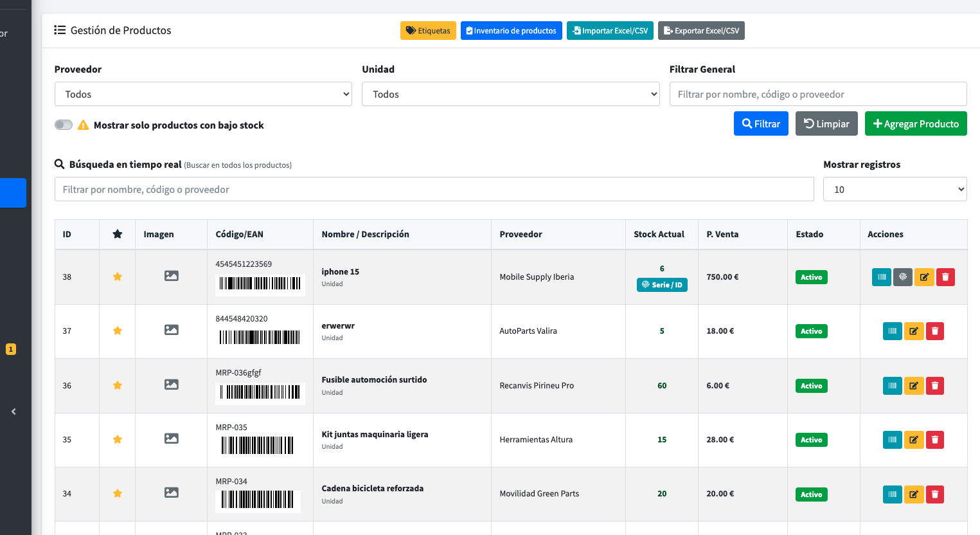The width and height of the screenshot is (980, 535).
Task: Delete Cadena bicicleta reforzada product
Action: pos(935,494)
